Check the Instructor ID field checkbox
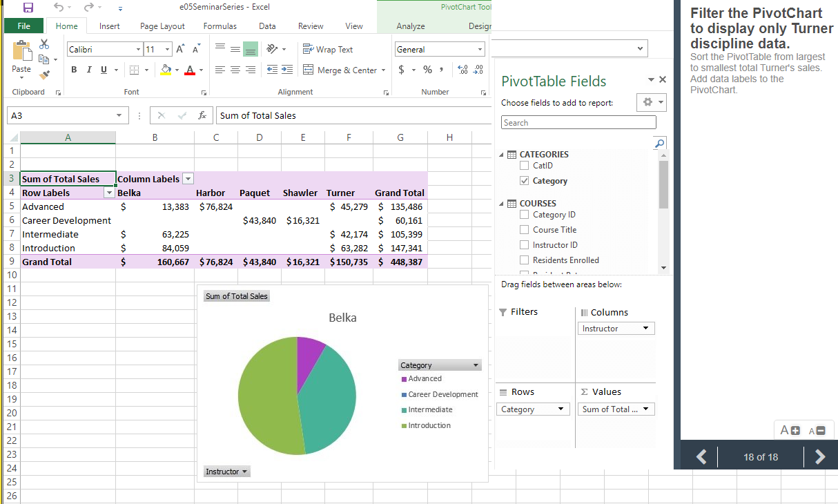The image size is (838, 504). (x=524, y=244)
